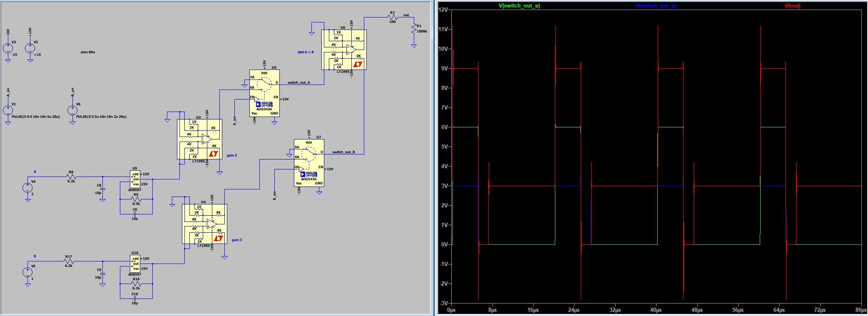Viewport: 868px width, 316px height.
Task: Click the 0V vertical axis label
Action: tap(445, 244)
